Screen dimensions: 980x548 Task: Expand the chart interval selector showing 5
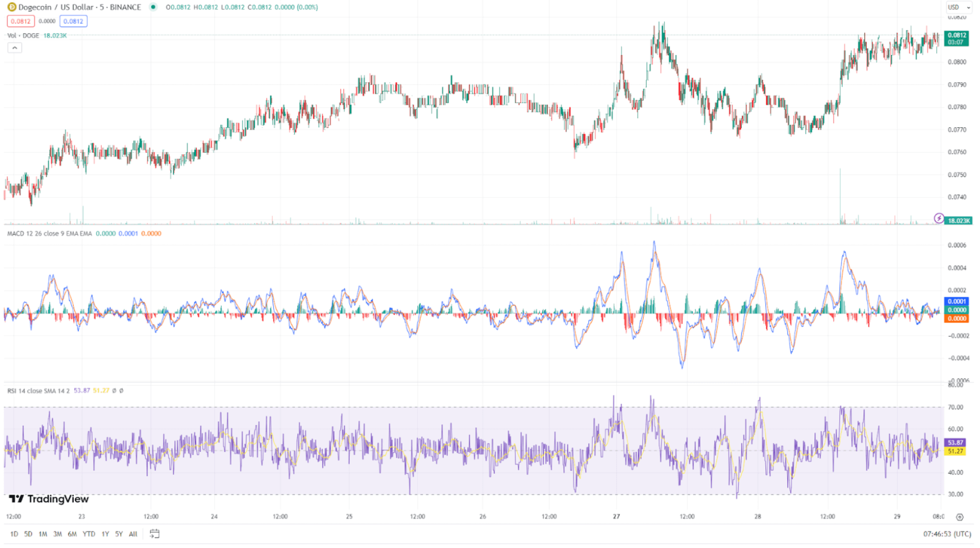[102, 7]
